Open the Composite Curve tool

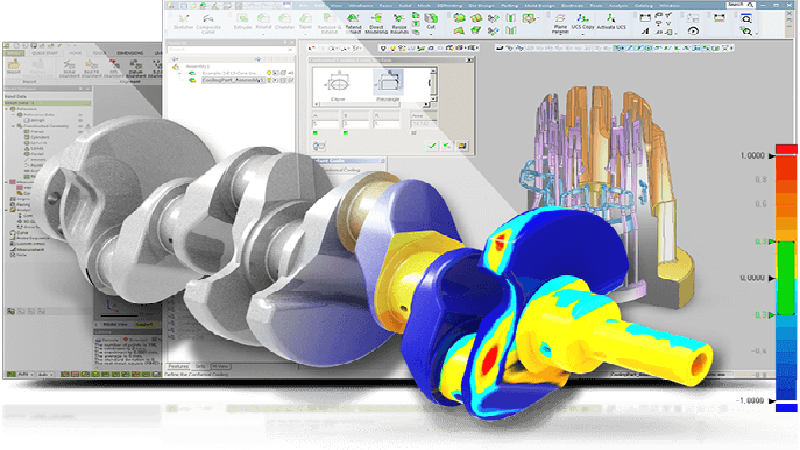click(208, 22)
